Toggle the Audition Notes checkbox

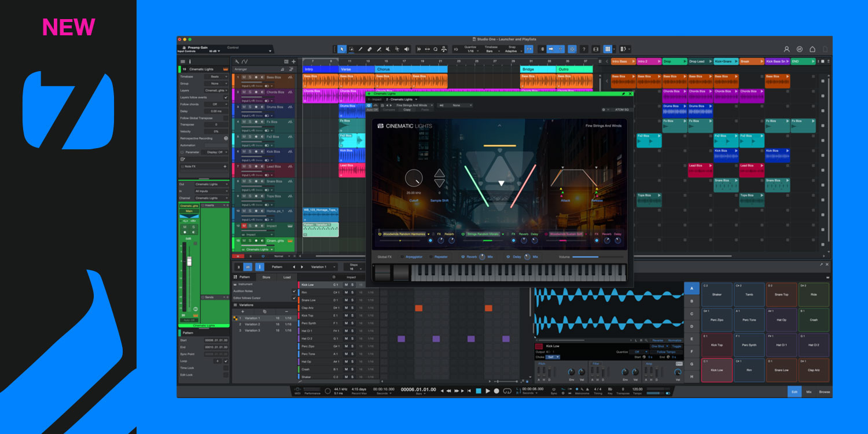[x=294, y=291]
